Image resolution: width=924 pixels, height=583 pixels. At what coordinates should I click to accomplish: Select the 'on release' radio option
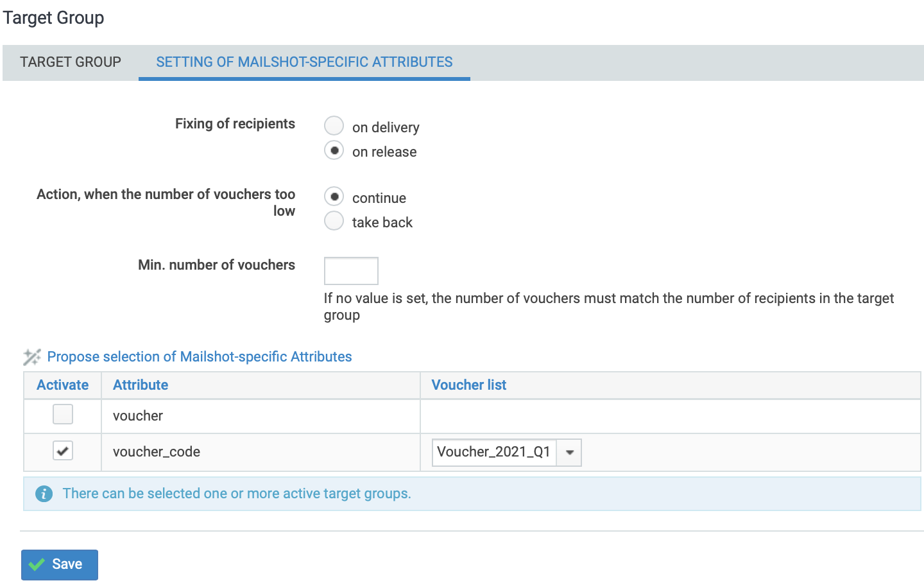pyautogui.click(x=334, y=150)
